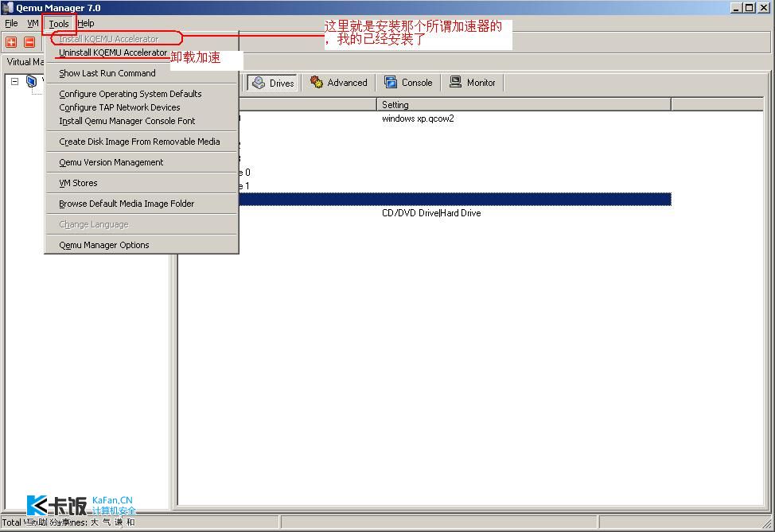Select the blue virtual machine icon in the tree
This screenshot has height=532, width=775.
point(32,81)
